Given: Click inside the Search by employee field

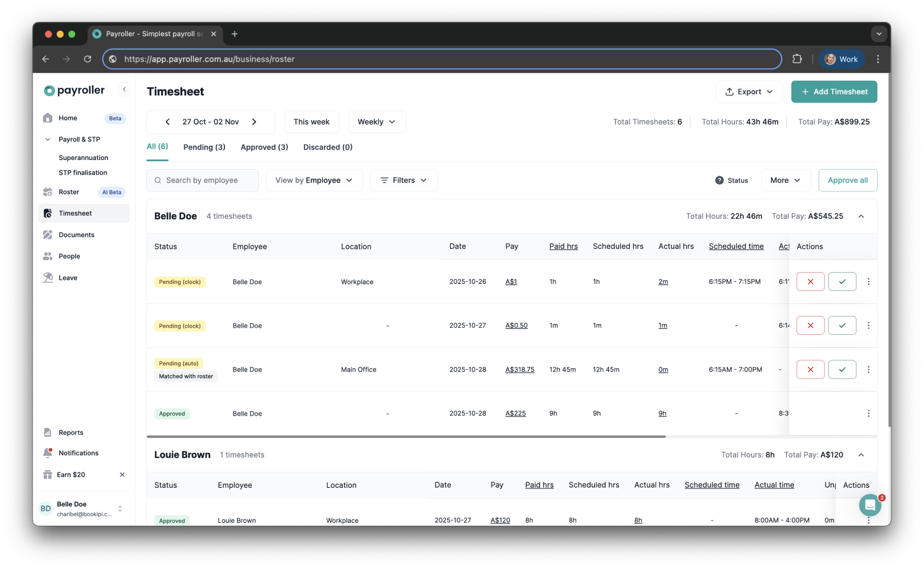Looking at the screenshot, I should tap(202, 180).
